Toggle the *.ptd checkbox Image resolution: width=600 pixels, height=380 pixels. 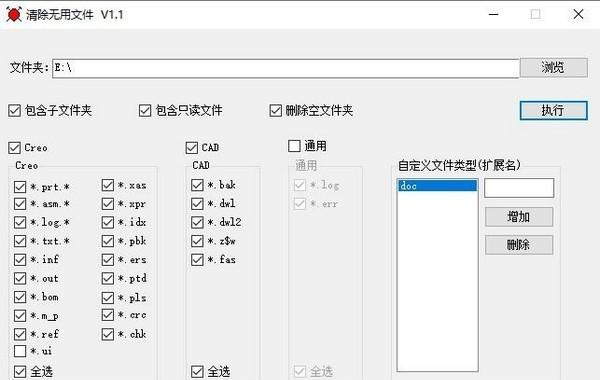pyautogui.click(x=108, y=278)
